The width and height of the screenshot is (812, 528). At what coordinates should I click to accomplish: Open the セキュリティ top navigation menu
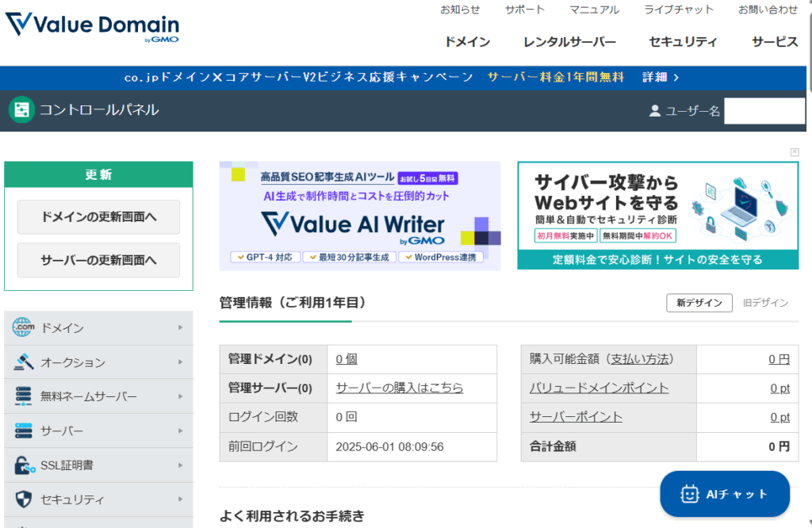[683, 42]
